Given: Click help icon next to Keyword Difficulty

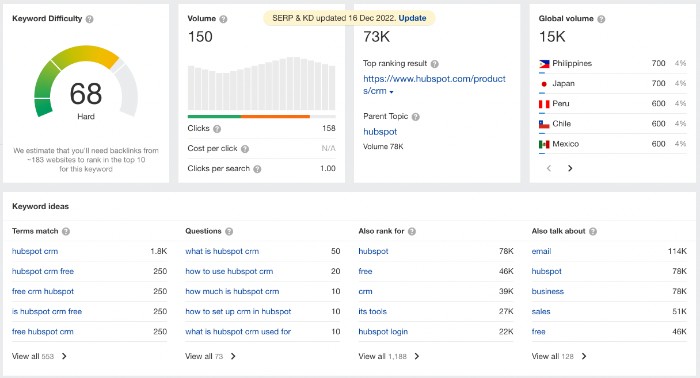Looking at the screenshot, I should click(89, 19).
